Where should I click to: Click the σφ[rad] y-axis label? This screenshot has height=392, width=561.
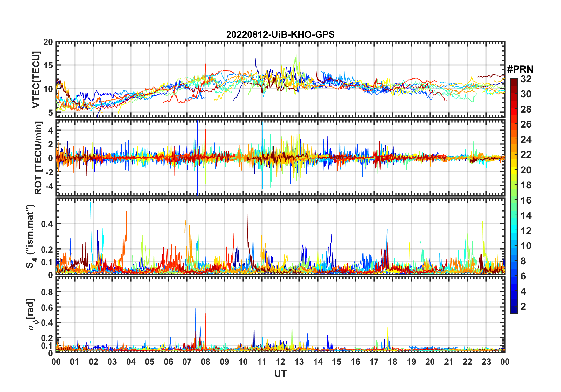(x=32, y=314)
